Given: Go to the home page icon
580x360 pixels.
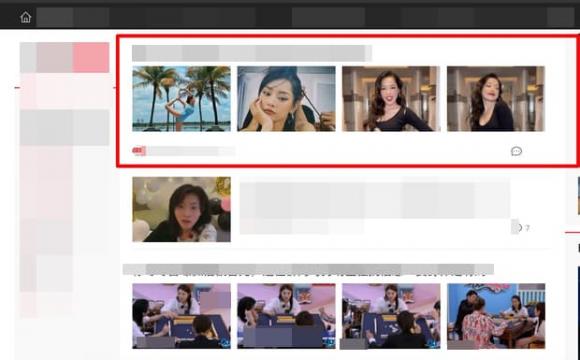Looking at the screenshot, I should click(26, 17).
